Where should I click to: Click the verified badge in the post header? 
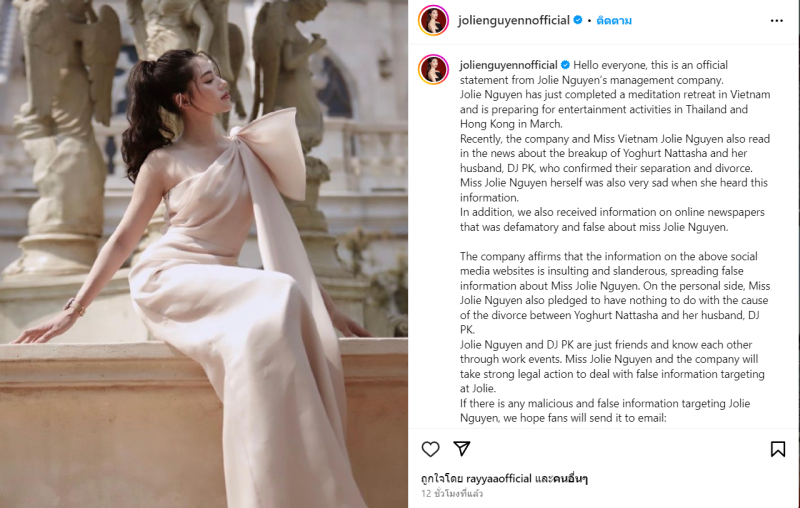coord(578,20)
